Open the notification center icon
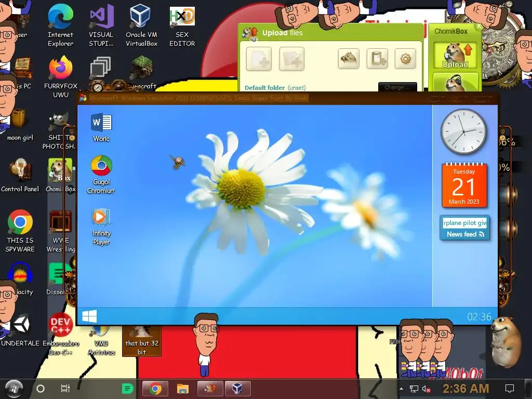The height and width of the screenshot is (399, 532). pos(509,389)
